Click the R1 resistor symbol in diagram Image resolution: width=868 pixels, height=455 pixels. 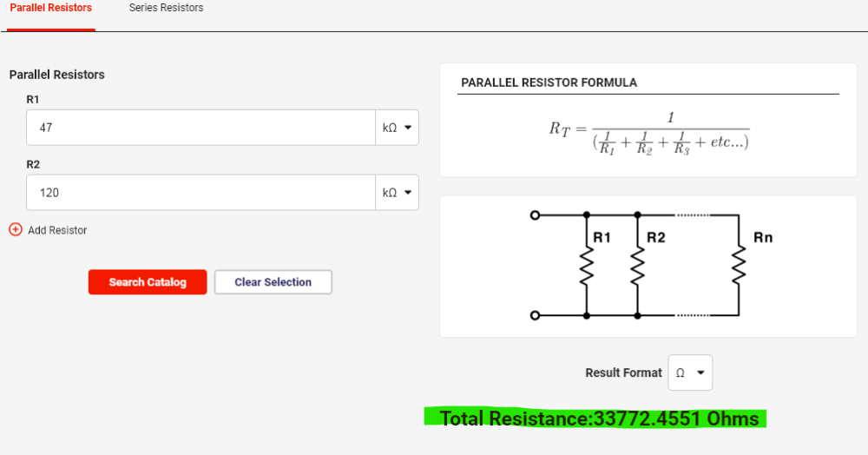tap(587, 266)
